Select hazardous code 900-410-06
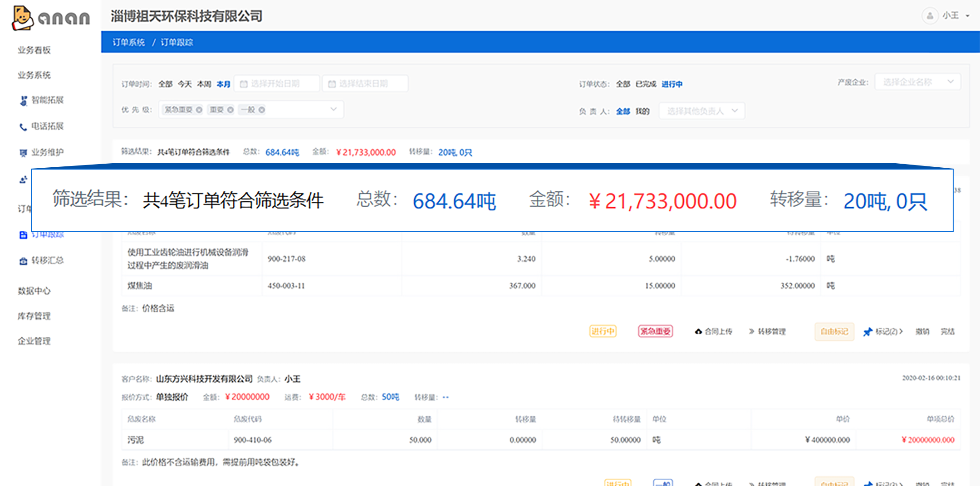The image size is (980, 486). pyautogui.click(x=253, y=440)
